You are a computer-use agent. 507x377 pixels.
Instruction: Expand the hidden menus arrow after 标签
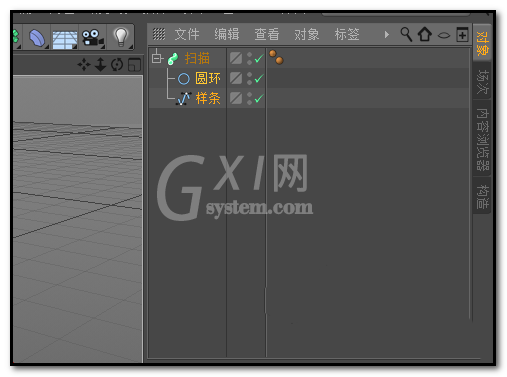[387, 34]
